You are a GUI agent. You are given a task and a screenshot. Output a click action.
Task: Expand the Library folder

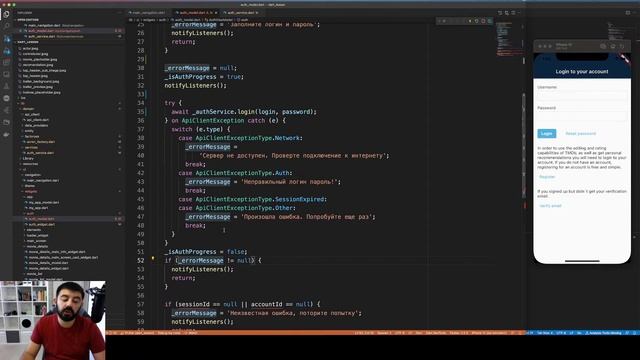(28, 158)
